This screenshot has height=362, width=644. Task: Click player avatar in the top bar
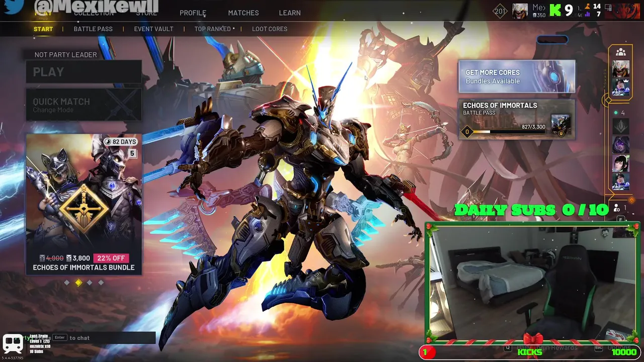(520, 11)
